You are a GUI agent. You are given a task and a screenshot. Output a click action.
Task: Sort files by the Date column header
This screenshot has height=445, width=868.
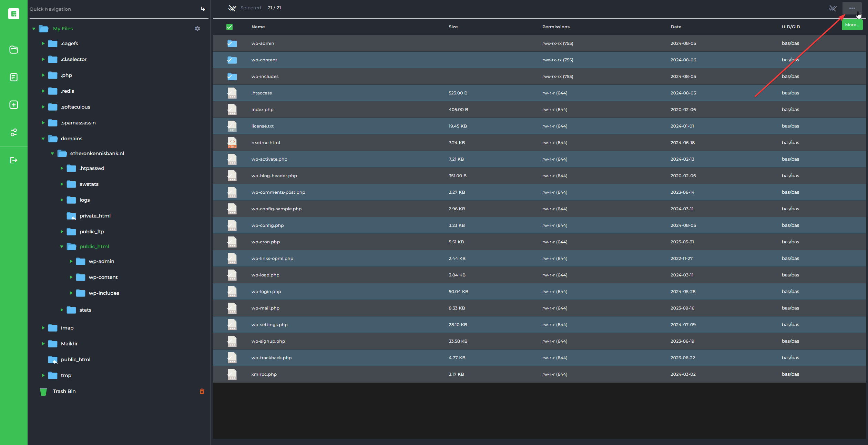(676, 27)
